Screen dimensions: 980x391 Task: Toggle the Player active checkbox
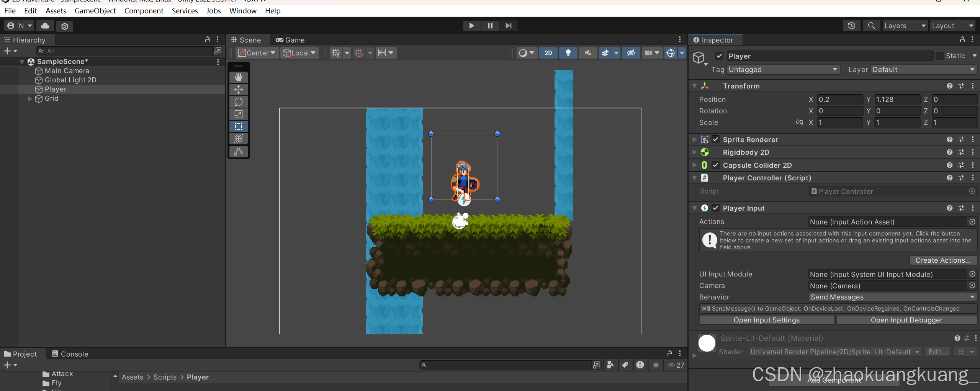pos(719,56)
